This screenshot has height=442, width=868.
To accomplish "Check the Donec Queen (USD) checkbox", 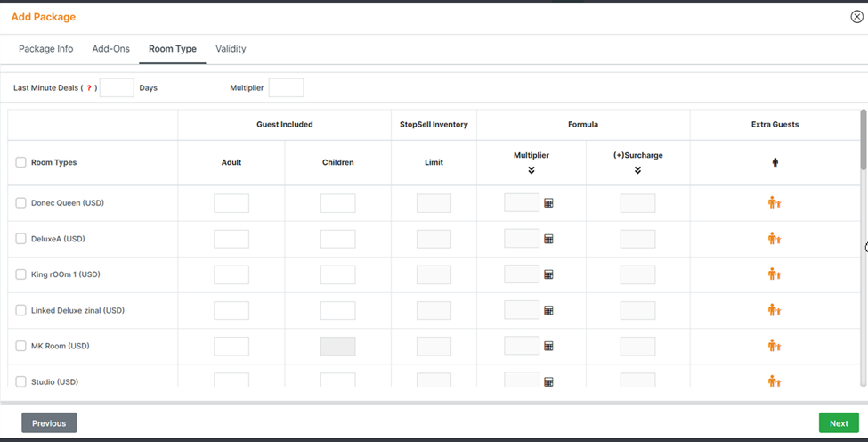I will click(x=21, y=203).
